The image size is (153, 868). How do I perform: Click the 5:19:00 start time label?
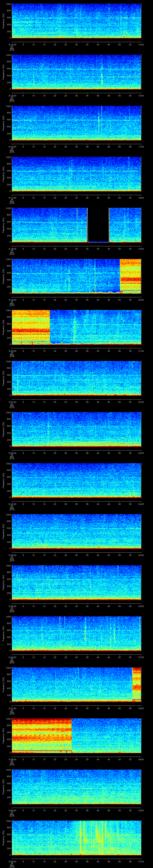pos(12,300)
